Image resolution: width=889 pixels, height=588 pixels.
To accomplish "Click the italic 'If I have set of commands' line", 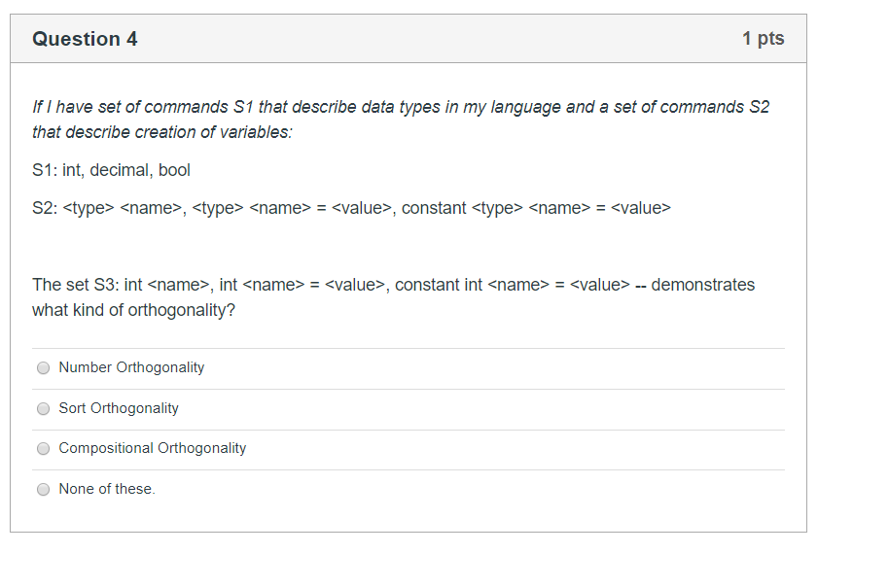I will (401, 107).
